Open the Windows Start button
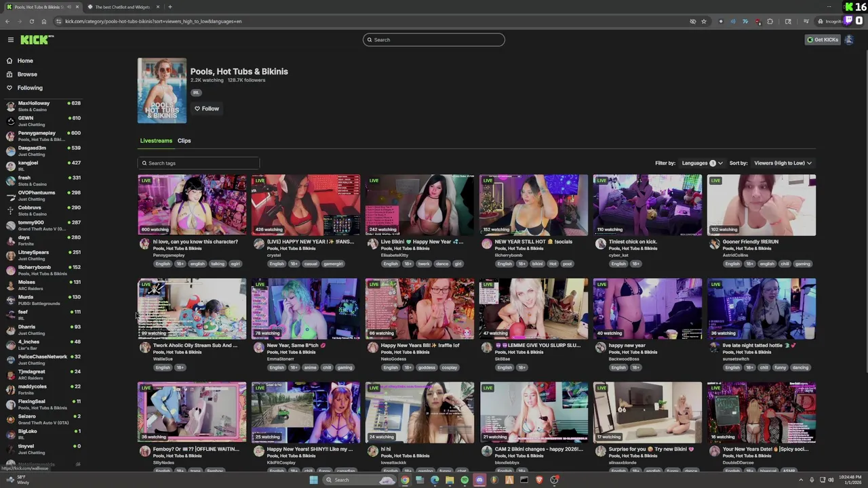The height and width of the screenshot is (488, 868). click(313, 480)
